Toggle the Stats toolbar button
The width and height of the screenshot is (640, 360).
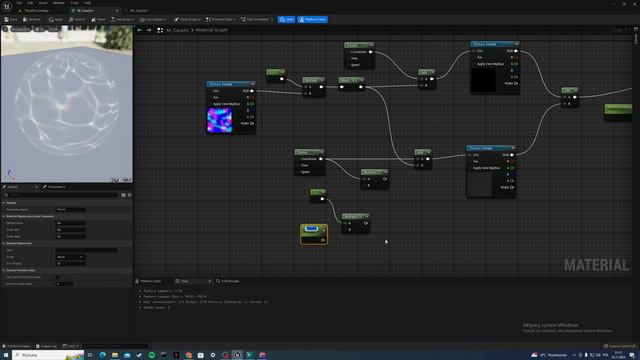[287, 20]
